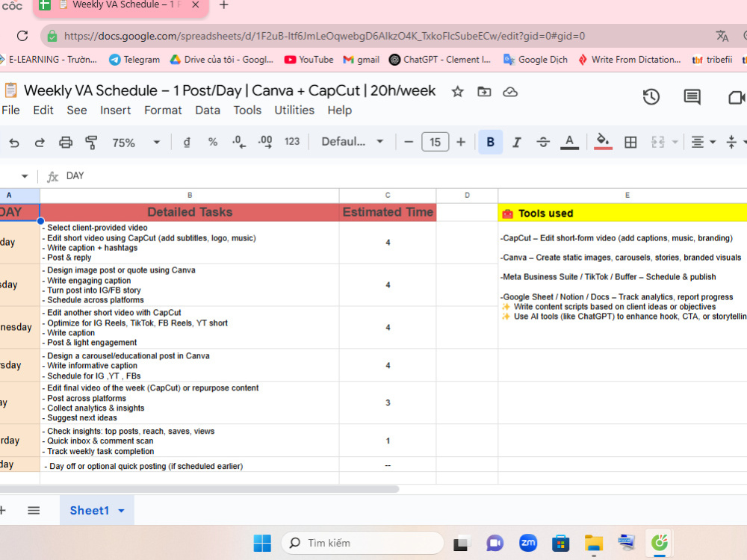This screenshot has width=747, height=560.
Task: Open the Insert menu
Action: click(x=115, y=110)
